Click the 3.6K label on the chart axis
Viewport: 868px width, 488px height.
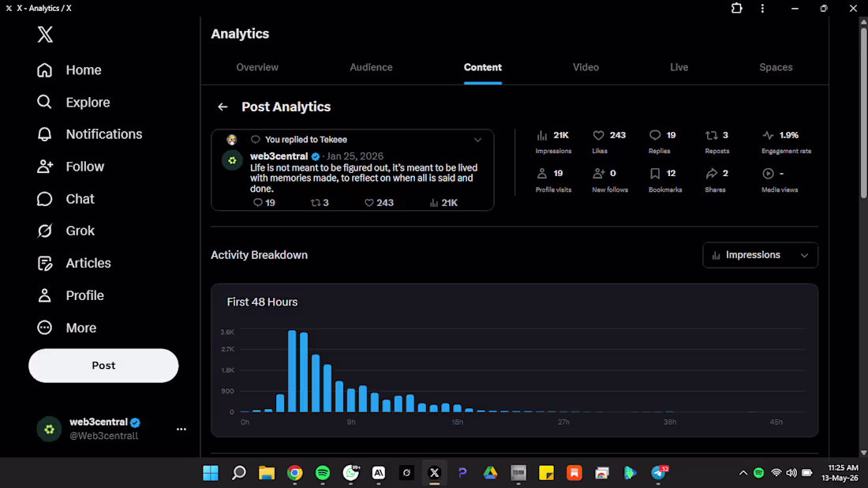pyautogui.click(x=227, y=332)
